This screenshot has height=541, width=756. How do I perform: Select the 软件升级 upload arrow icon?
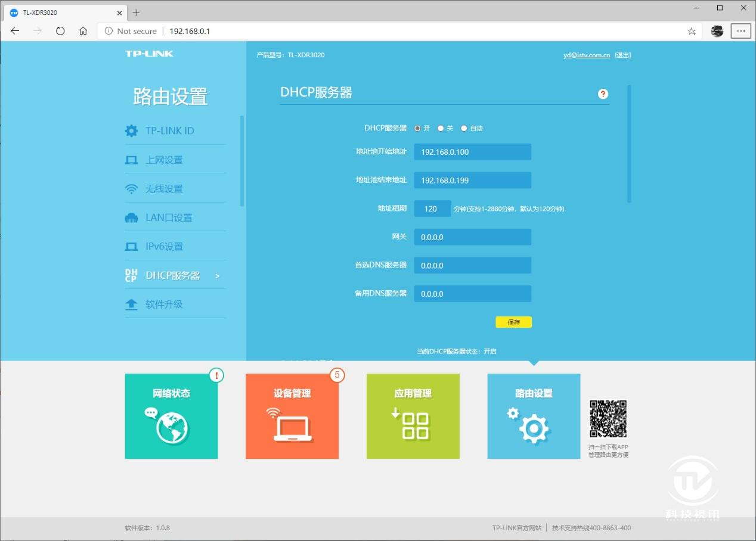click(131, 304)
